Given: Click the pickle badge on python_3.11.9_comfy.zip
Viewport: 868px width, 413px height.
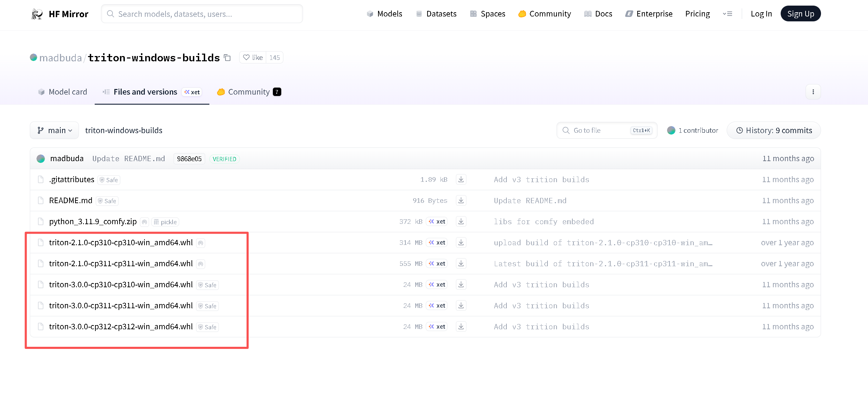Looking at the screenshot, I should 165,222.
